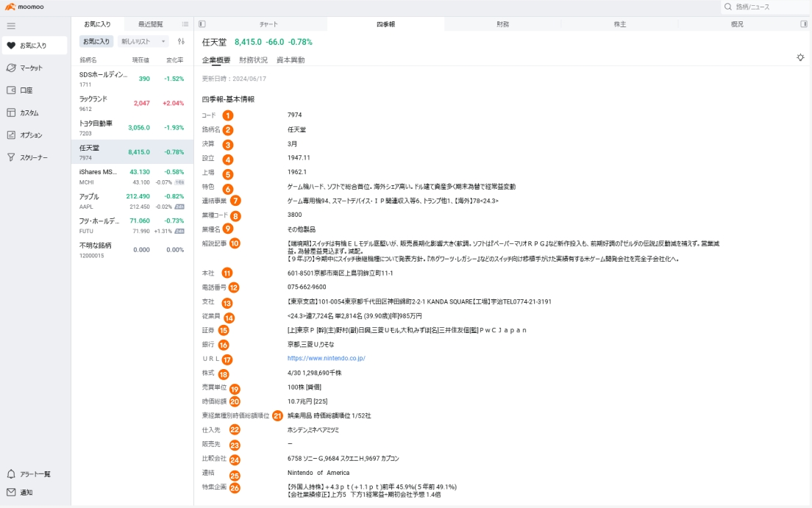Image resolution: width=812 pixels, height=508 pixels.
Task: Click 四季報-基本情報 section heading
Action: point(228,99)
